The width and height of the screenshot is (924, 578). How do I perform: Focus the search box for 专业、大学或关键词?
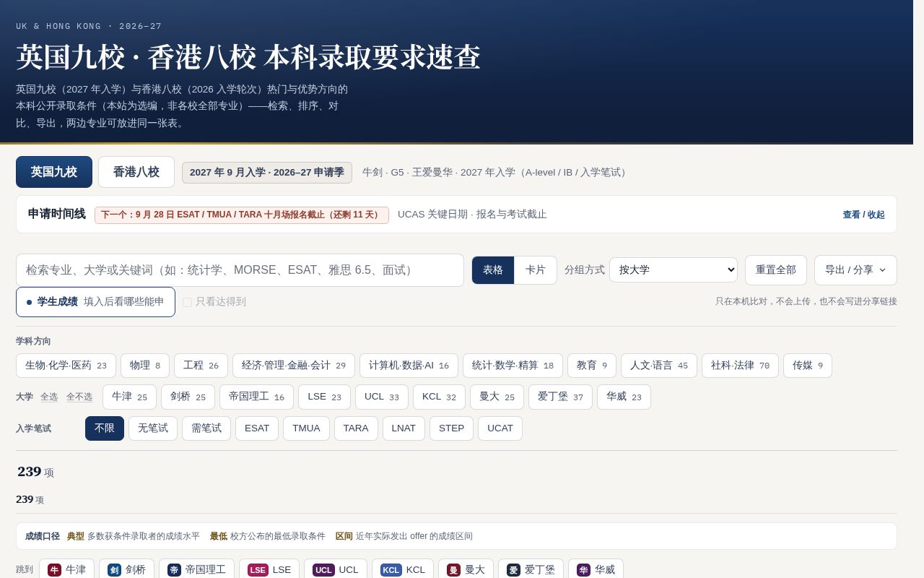pos(240,270)
